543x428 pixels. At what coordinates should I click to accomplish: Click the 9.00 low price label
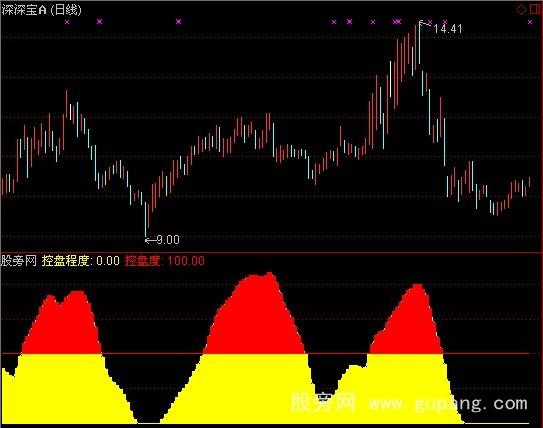(168, 240)
